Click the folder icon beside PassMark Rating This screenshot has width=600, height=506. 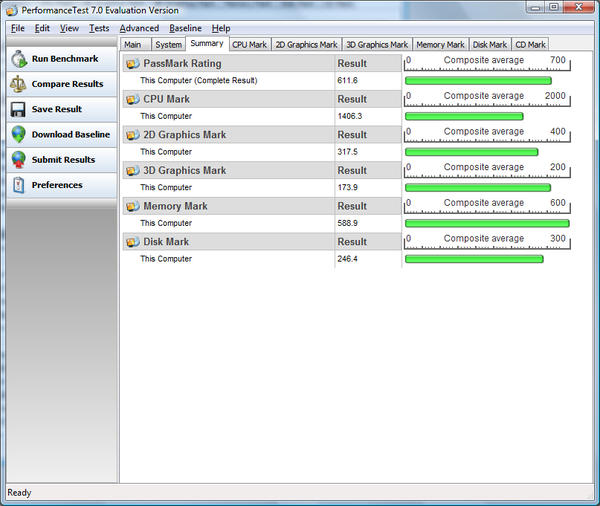[x=131, y=63]
